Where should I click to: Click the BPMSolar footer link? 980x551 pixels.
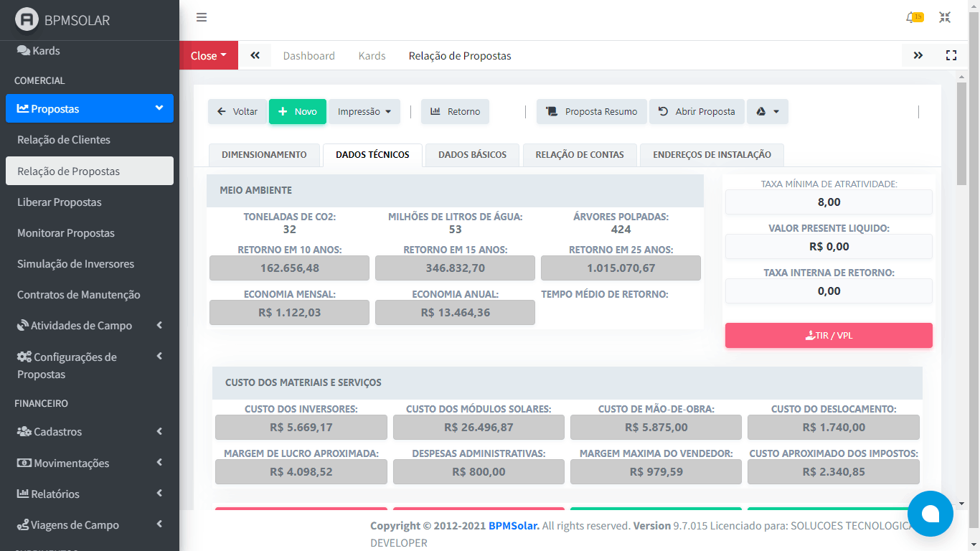click(x=514, y=526)
